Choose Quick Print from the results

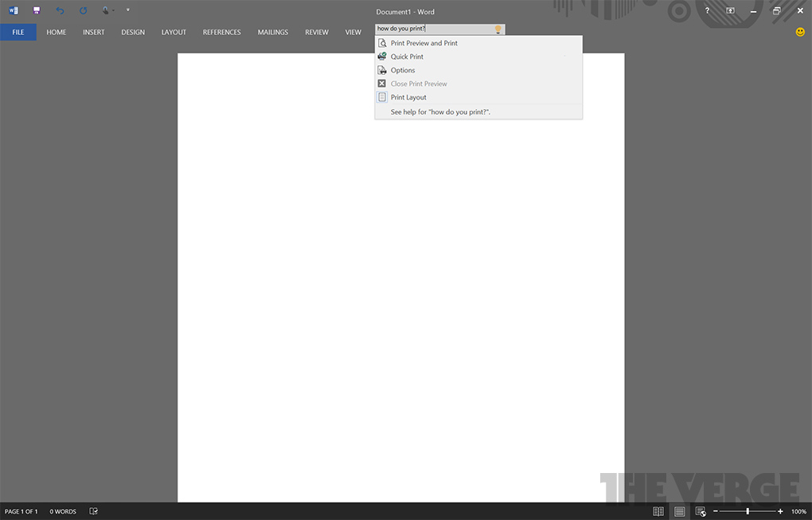(x=407, y=57)
